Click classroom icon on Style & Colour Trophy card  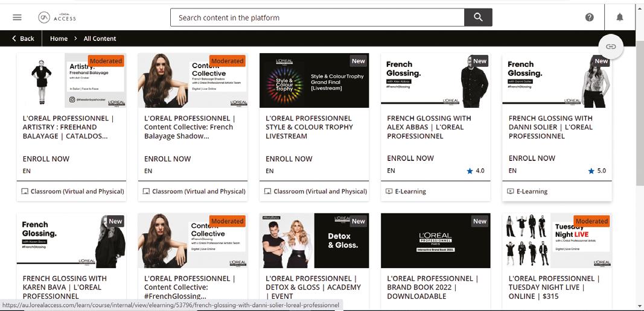[x=267, y=191]
